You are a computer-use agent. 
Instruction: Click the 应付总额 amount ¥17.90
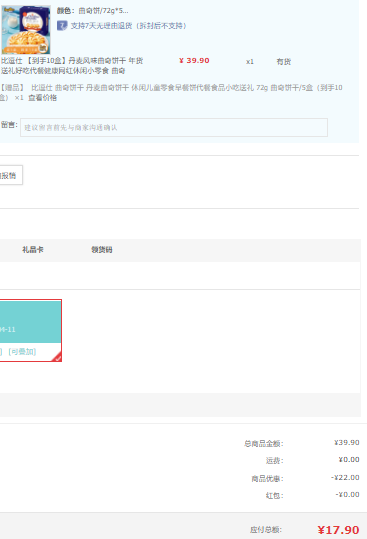coord(338,530)
